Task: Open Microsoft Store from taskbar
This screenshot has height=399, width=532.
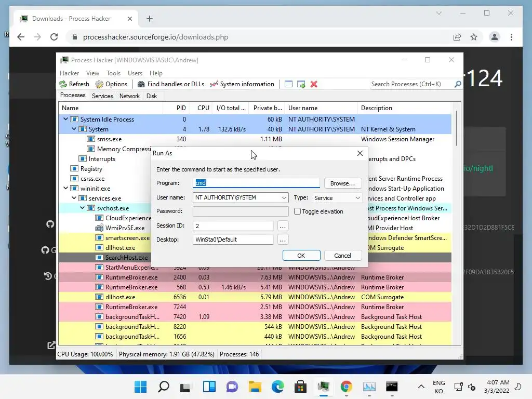Action: 301,387
